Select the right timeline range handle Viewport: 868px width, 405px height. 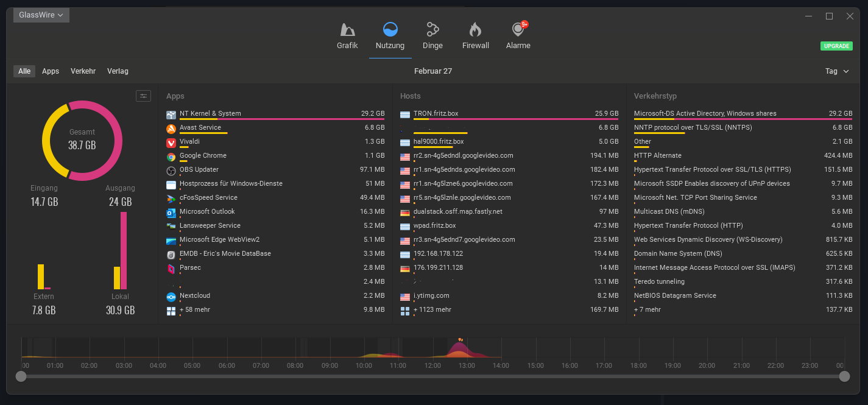844,376
